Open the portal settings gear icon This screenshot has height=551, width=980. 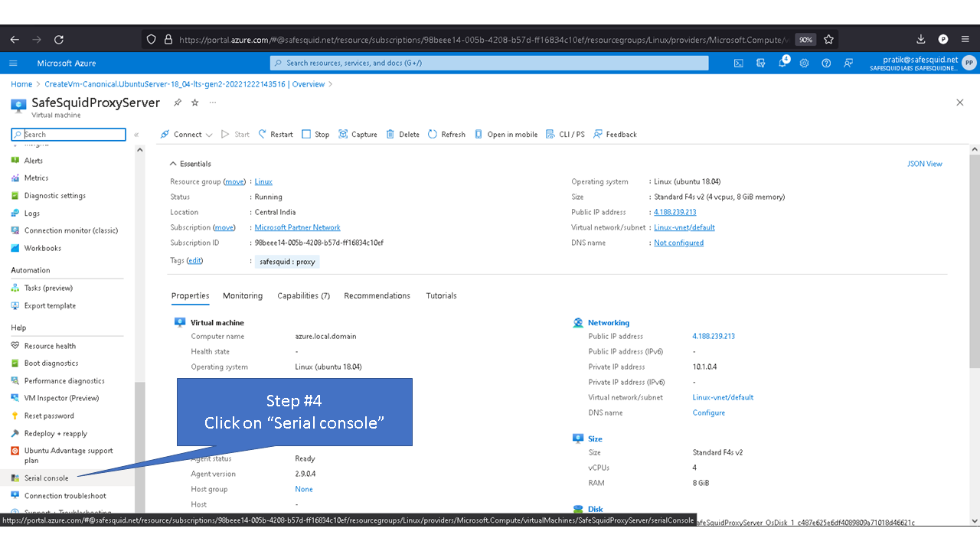(804, 64)
